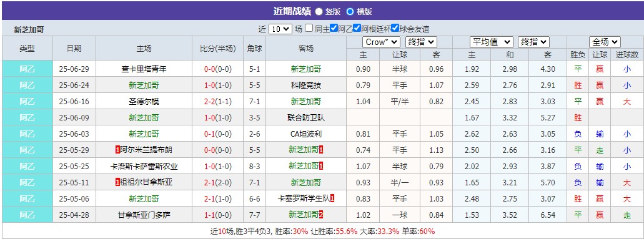Select the 竖版 radio button
Viewport: 644px width, 239px height.
click(319, 12)
